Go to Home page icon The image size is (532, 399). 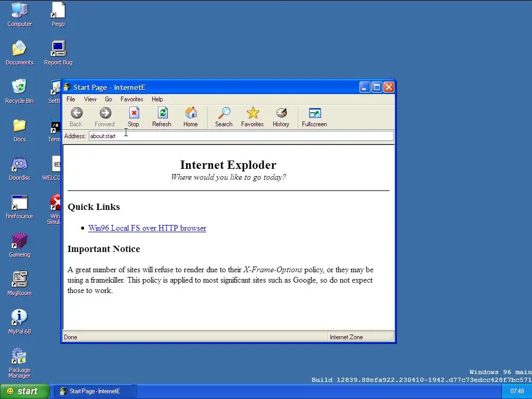pyautogui.click(x=191, y=113)
